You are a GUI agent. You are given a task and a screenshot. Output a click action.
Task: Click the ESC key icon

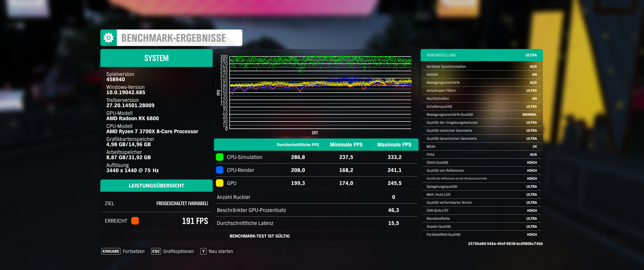(156, 251)
